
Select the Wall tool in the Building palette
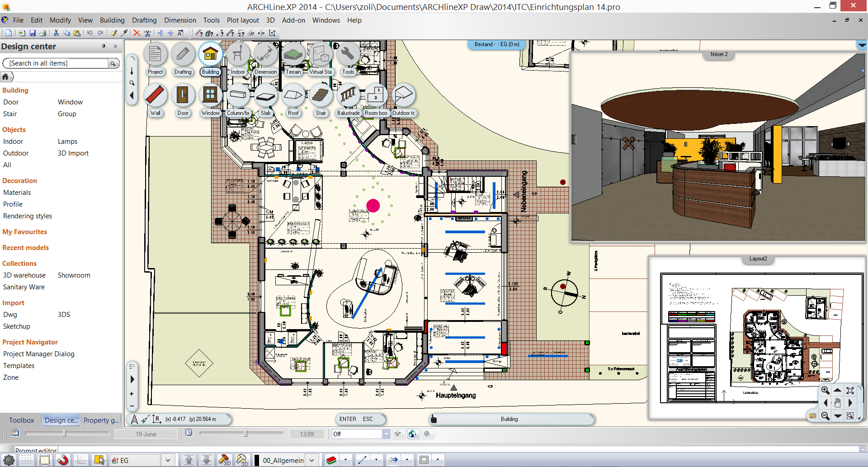pyautogui.click(x=156, y=95)
